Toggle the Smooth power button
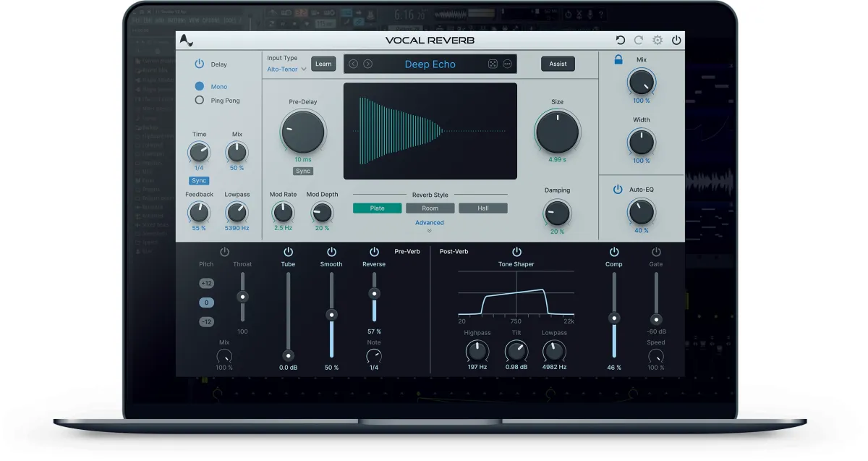Screen dimensions: 868x461 click(x=331, y=252)
